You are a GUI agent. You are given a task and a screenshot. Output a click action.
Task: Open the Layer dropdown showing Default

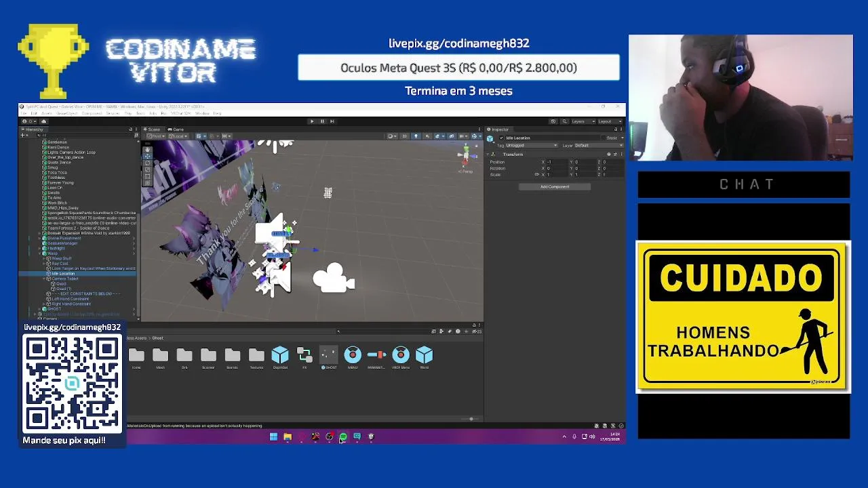coord(599,145)
